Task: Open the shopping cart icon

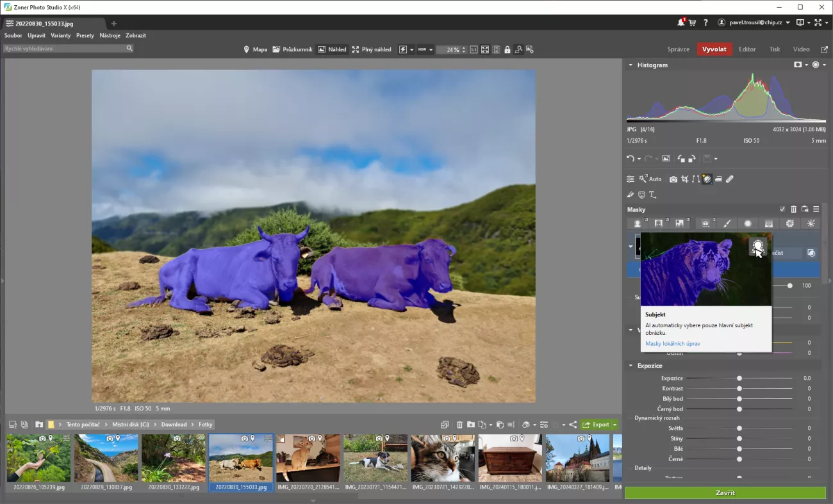Action: (x=692, y=22)
